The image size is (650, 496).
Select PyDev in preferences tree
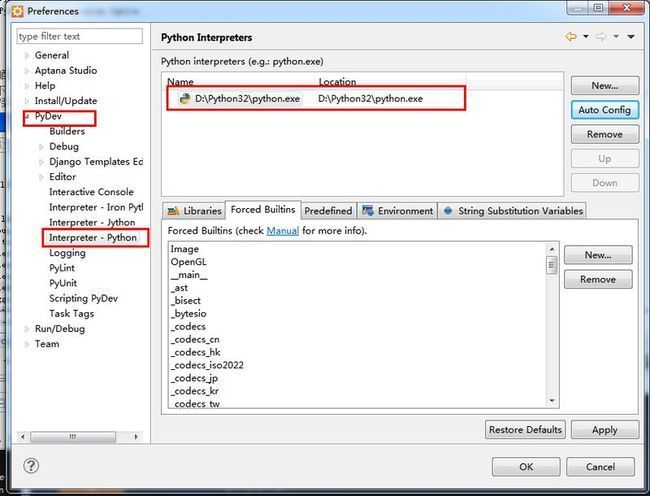(48, 116)
